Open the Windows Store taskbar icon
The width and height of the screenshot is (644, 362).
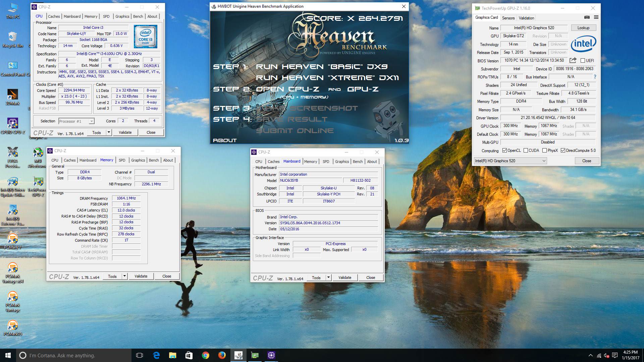click(x=189, y=355)
